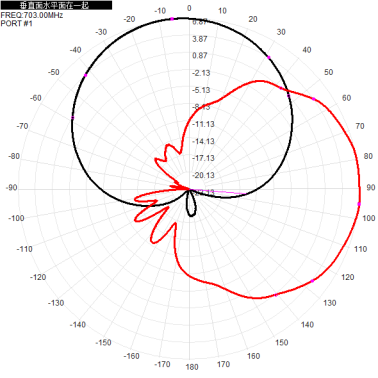Click the 'PORT #1' label
Image resolution: width=378 pixels, height=378 pixels.
17,23
